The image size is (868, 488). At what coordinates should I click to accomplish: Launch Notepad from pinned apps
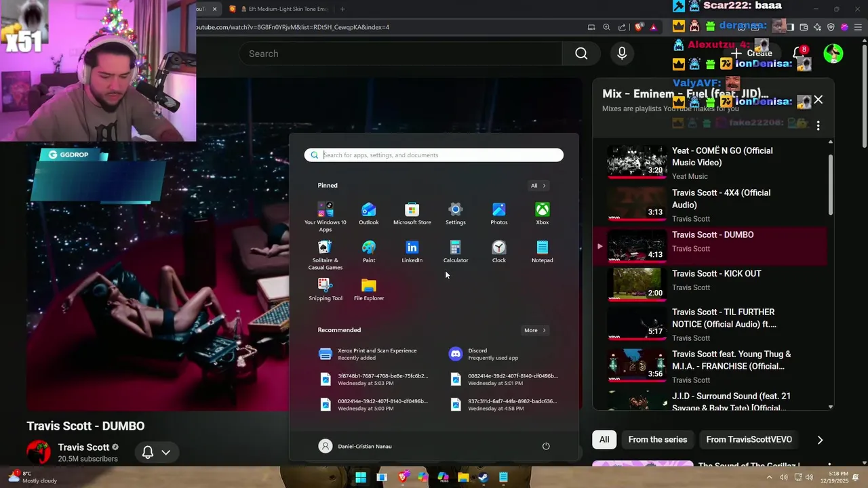click(542, 251)
